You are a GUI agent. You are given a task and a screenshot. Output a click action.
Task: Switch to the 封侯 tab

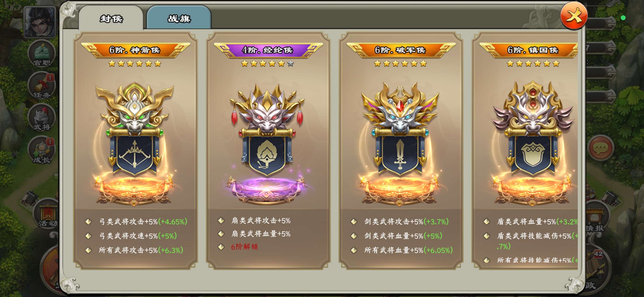tap(111, 18)
